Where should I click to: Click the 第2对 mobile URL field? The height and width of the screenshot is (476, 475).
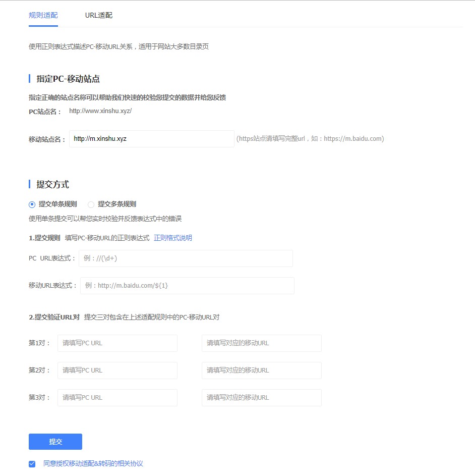pyautogui.click(x=262, y=371)
